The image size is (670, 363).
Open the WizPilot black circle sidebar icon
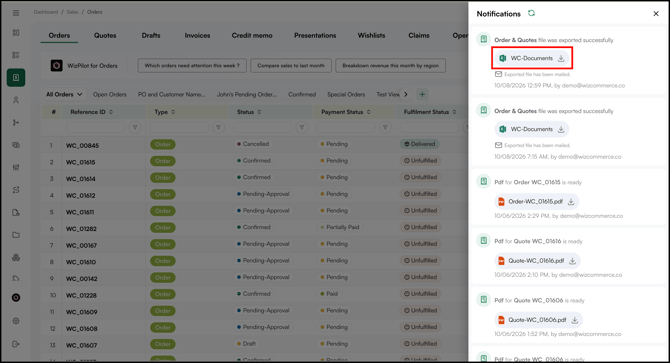[x=16, y=298]
